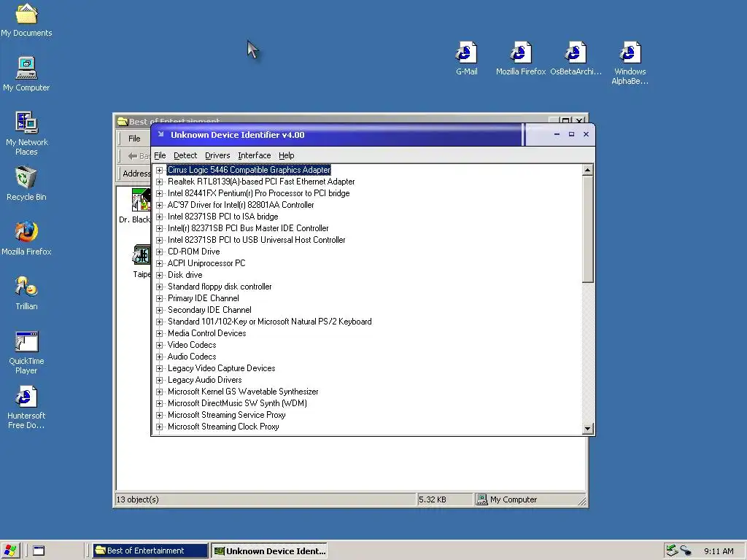
Task: Click Unknown Device Identifier title bar icon
Action: [161, 134]
